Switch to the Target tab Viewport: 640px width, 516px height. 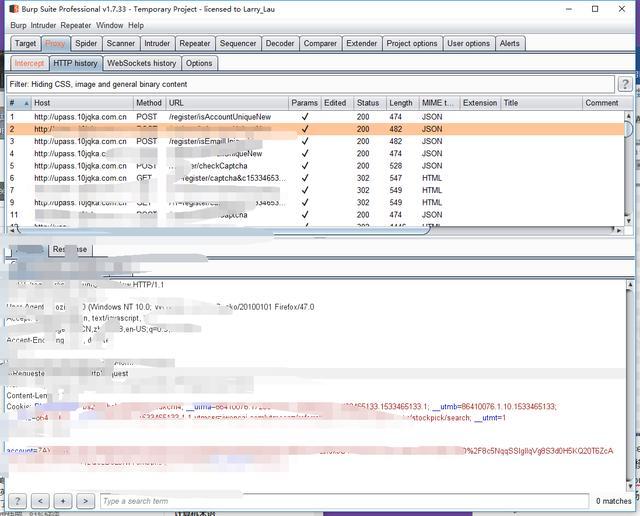pyautogui.click(x=25, y=43)
